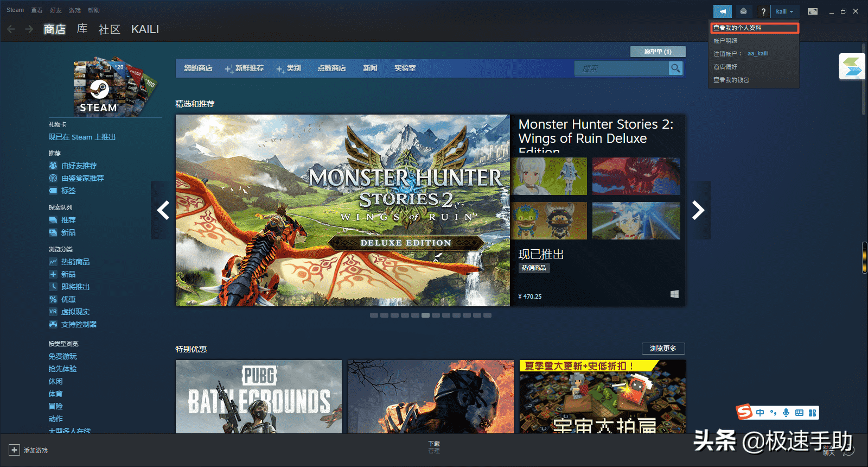Expand the New & Noteworthy menu
Viewport: 868px width, 467px height.
coord(244,68)
